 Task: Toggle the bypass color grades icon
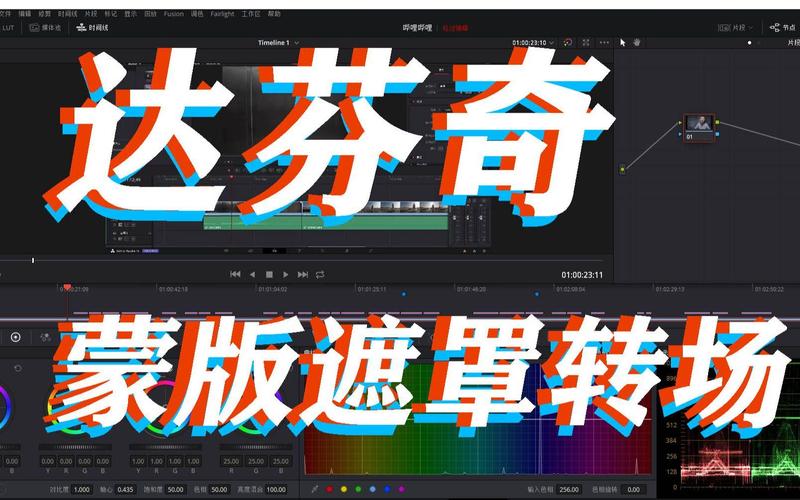point(568,43)
